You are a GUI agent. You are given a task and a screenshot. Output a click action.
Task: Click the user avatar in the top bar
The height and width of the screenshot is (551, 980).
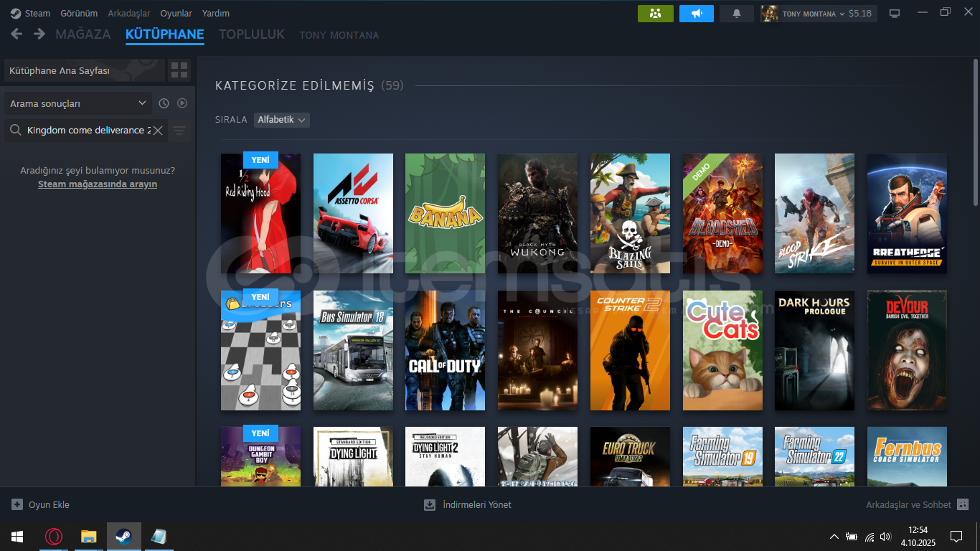click(770, 14)
